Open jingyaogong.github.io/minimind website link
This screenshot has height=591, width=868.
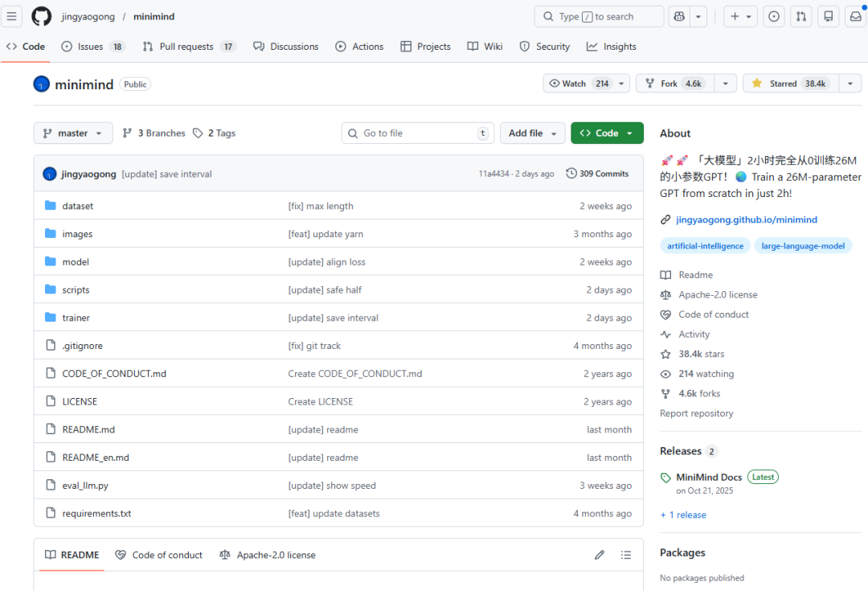pos(746,220)
